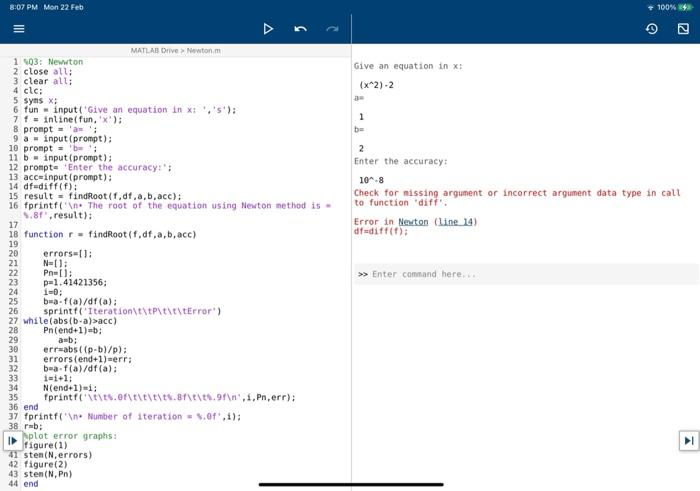Tap the 'figure(1)' line

tap(46, 445)
